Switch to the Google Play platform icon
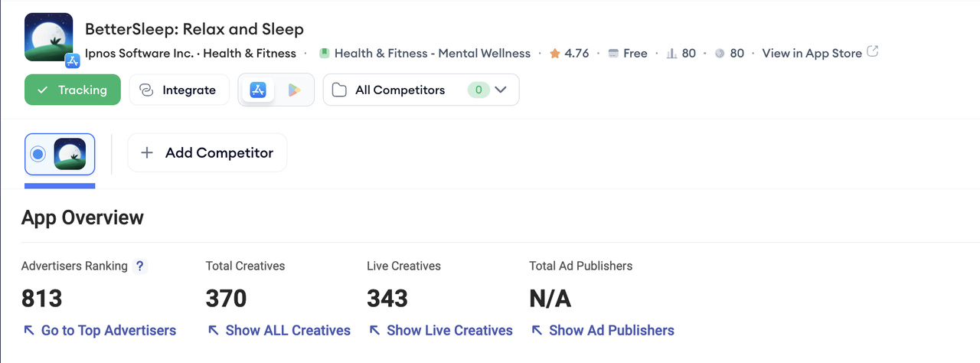Image resolution: width=980 pixels, height=363 pixels. (x=294, y=90)
